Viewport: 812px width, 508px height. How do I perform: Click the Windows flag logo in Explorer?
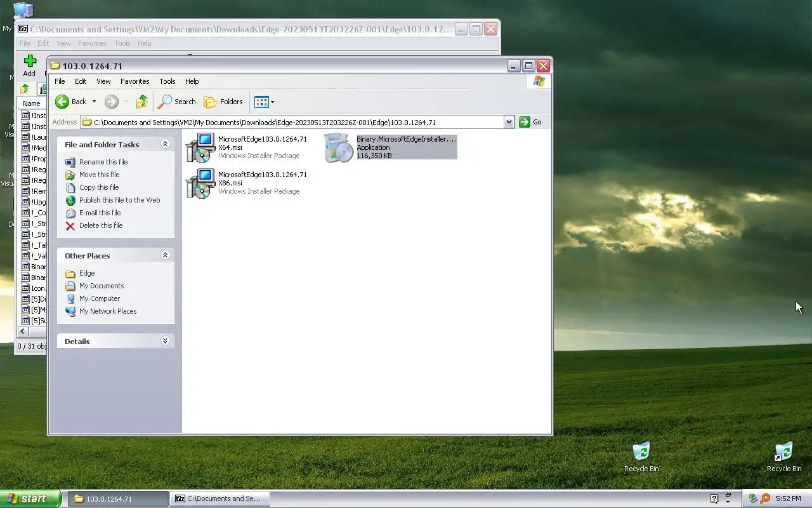click(539, 81)
